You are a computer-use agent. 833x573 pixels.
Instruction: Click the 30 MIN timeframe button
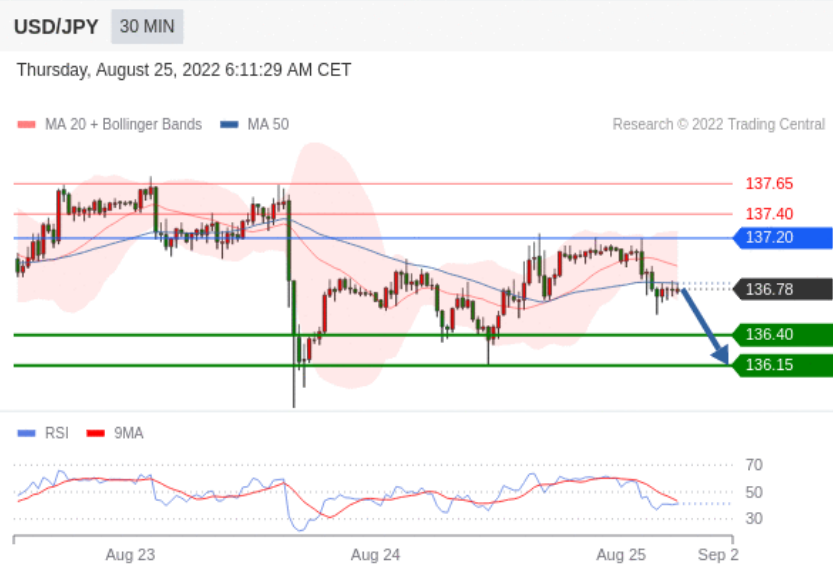click(x=147, y=27)
